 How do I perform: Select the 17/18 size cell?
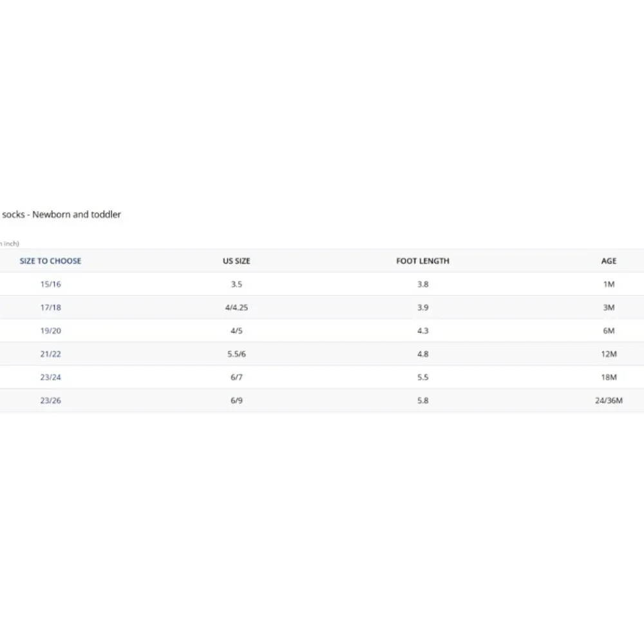tap(50, 308)
